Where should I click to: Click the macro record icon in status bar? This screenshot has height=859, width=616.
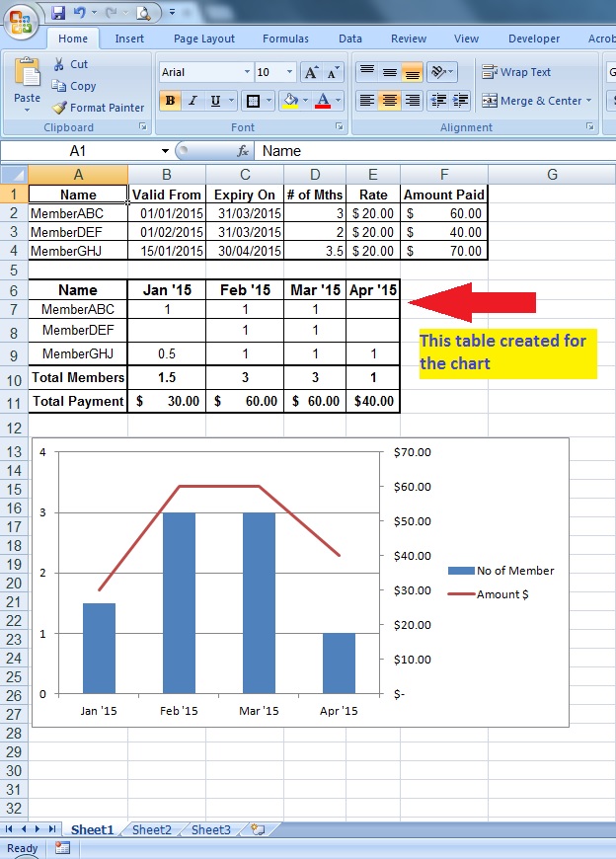tap(62, 848)
